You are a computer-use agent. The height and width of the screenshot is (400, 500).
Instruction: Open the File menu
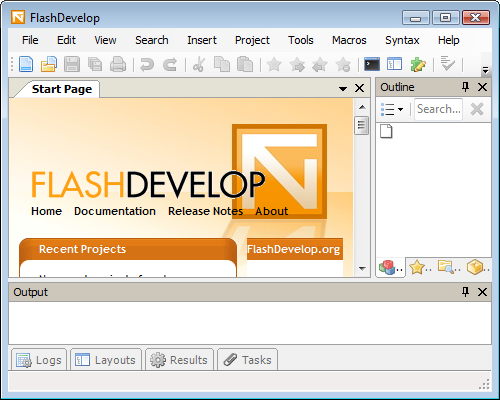click(30, 40)
